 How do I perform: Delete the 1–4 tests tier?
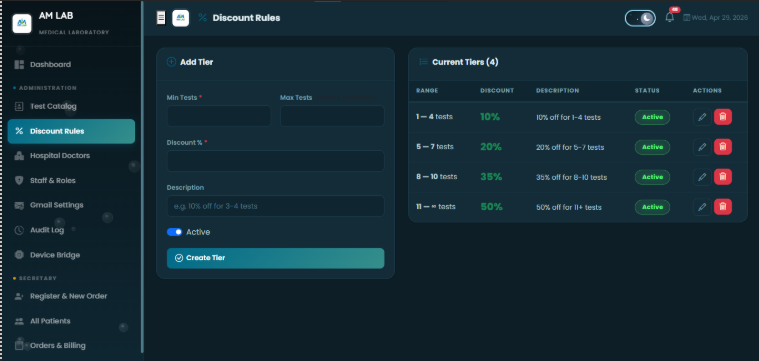tap(723, 117)
